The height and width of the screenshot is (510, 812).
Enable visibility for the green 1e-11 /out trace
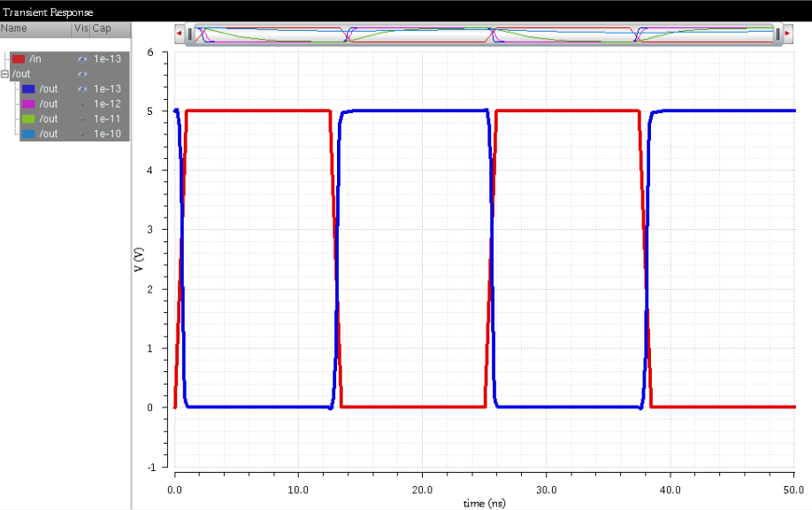pyautogui.click(x=82, y=119)
